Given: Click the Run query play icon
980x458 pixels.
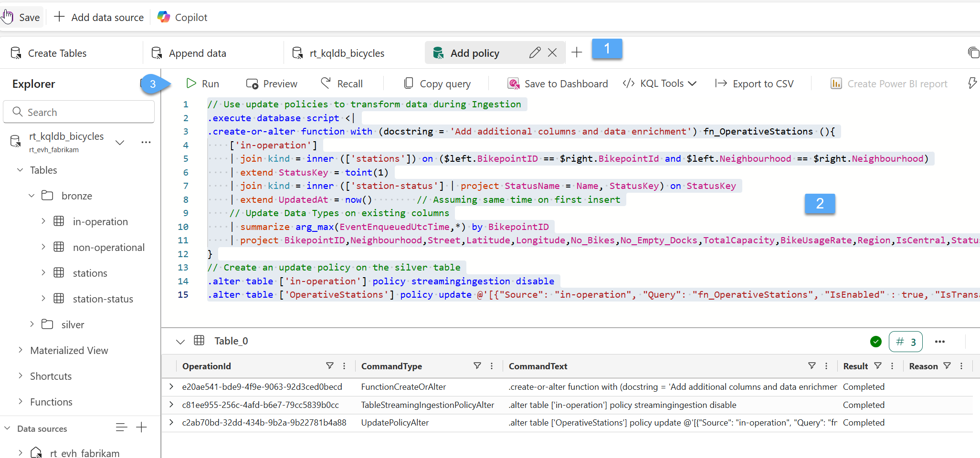Looking at the screenshot, I should 191,83.
